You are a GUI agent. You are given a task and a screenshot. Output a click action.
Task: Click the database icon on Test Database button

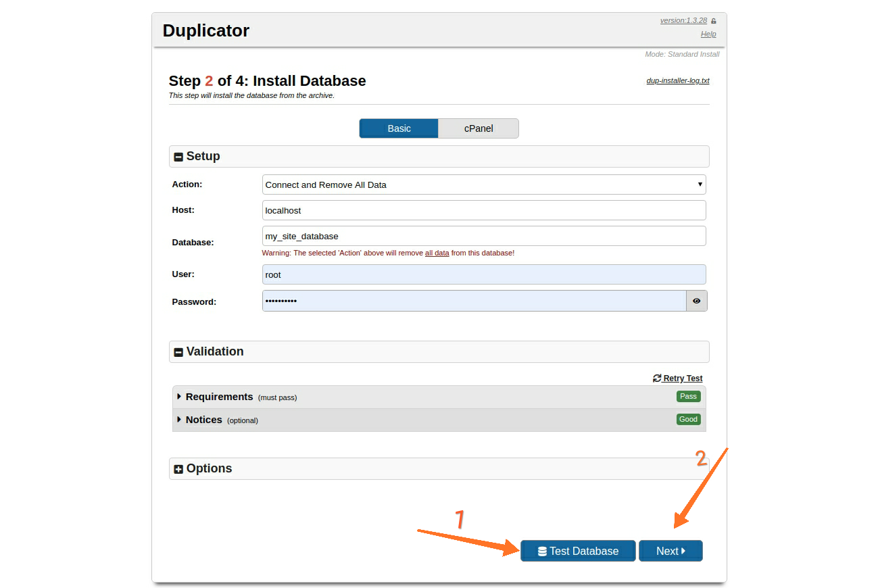tap(542, 552)
